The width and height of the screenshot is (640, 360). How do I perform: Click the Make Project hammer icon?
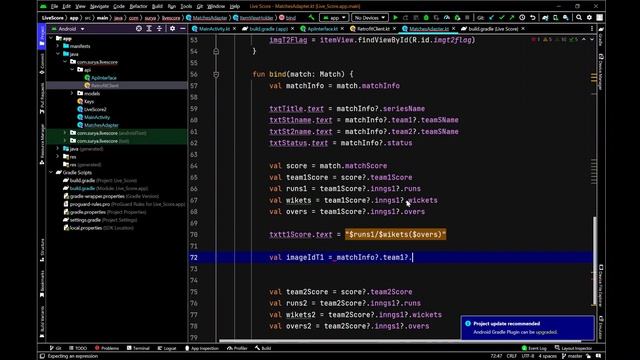(x=311, y=18)
